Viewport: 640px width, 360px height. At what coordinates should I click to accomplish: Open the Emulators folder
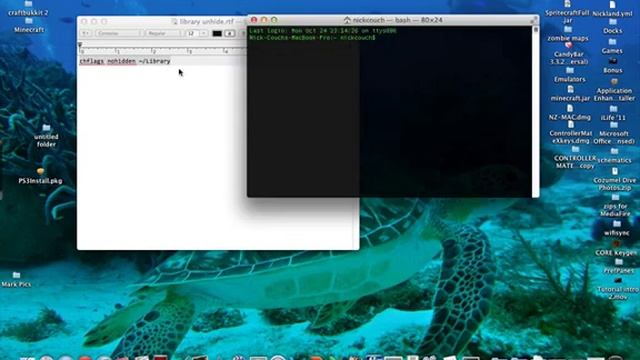[x=570, y=75]
